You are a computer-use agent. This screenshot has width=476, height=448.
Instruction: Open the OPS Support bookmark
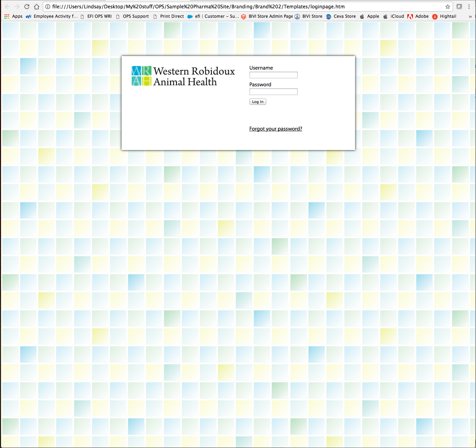pyautogui.click(x=132, y=16)
